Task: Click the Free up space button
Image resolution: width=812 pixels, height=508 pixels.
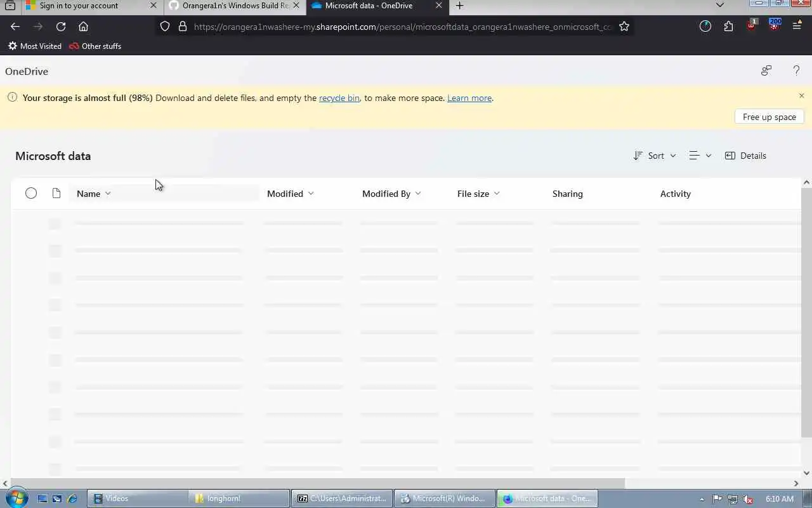Action: (x=769, y=117)
